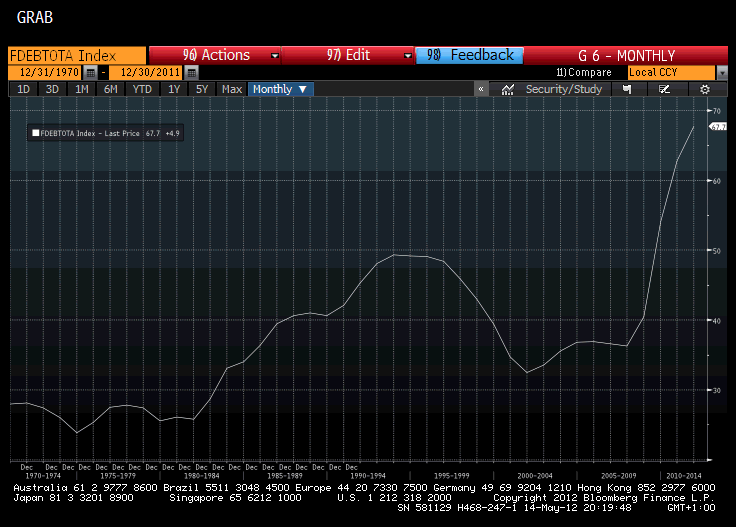
Task: Click the 40 y-axis value
Action: 717,321
